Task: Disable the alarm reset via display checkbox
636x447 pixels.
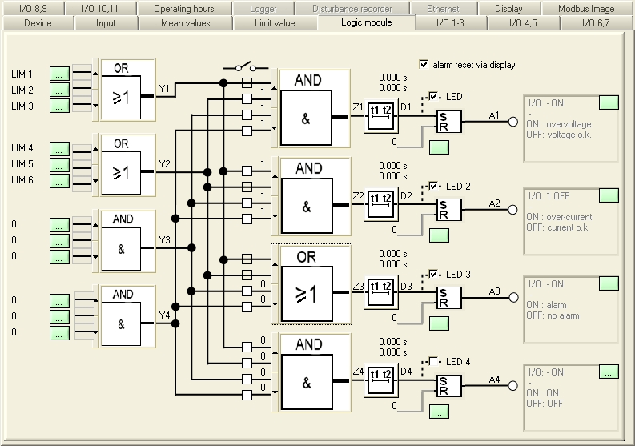Action: [x=425, y=63]
